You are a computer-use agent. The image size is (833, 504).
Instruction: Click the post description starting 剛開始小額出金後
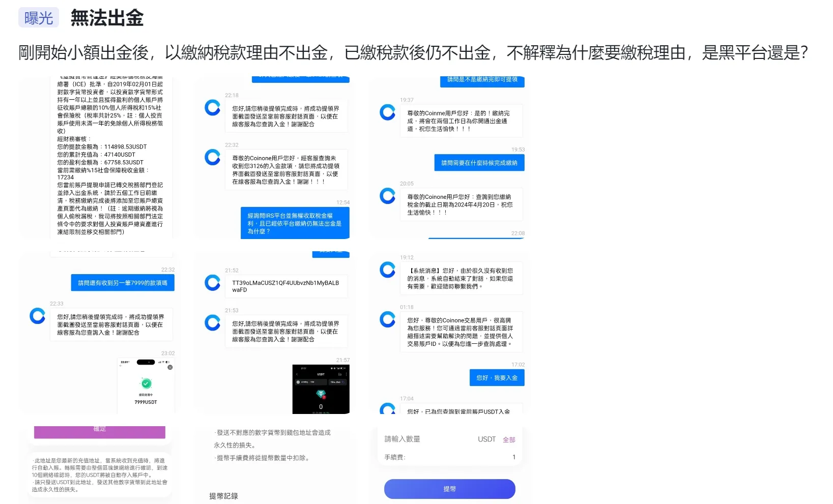click(x=413, y=52)
